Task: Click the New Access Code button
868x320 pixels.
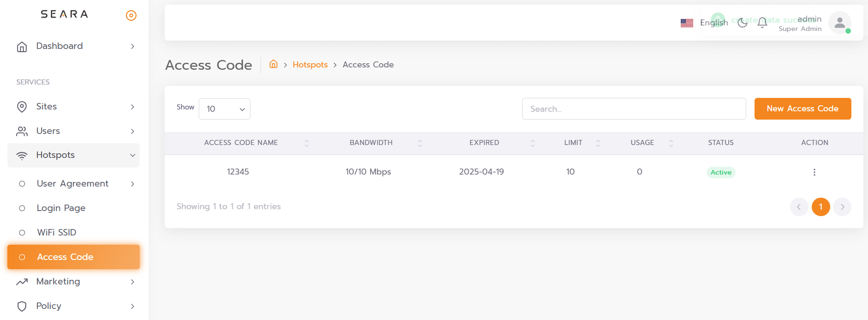Action: (x=803, y=109)
